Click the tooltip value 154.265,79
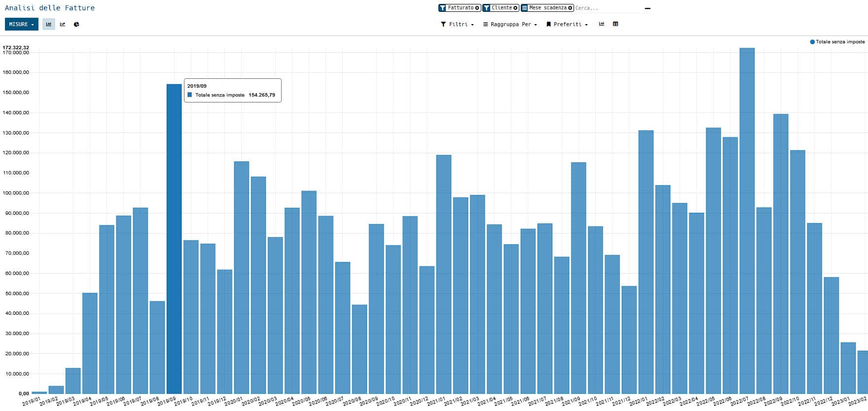868x411 pixels. tap(262, 95)
